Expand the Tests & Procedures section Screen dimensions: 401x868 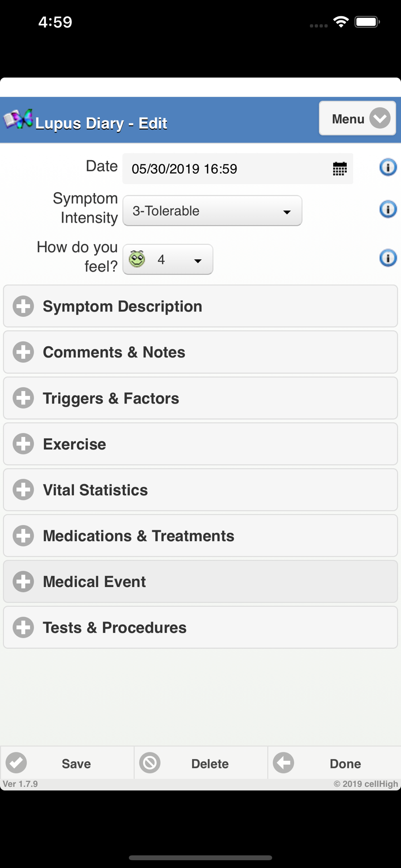pos(200,628)
